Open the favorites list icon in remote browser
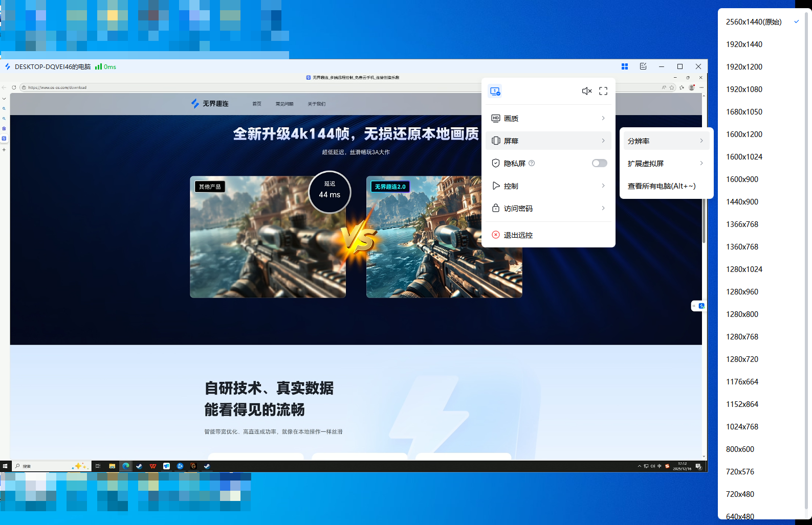 (682, 87)
